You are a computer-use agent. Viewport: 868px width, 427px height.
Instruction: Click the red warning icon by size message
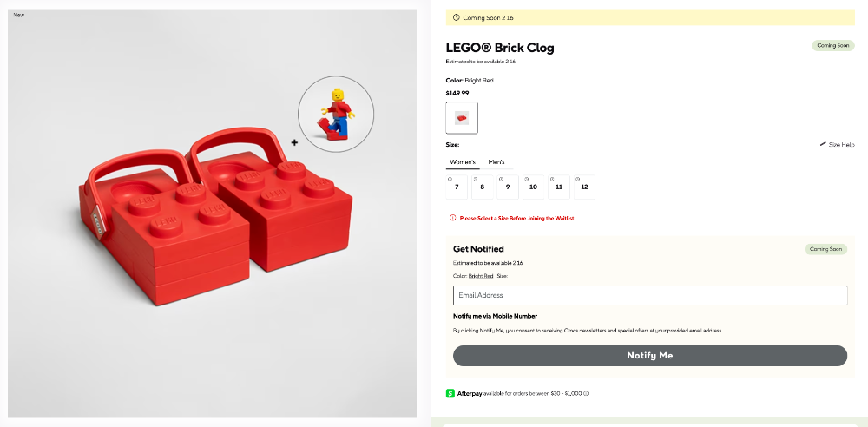(x=452, y=218)
